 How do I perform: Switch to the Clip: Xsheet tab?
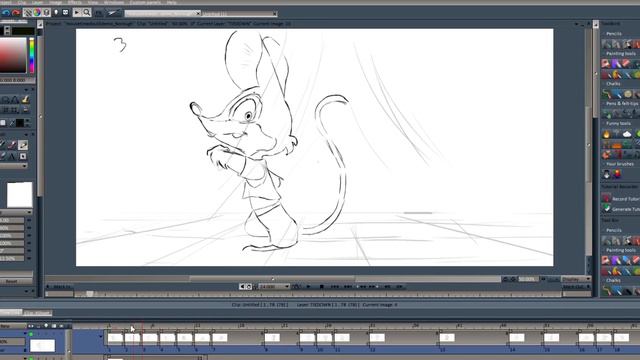[37, 313]
